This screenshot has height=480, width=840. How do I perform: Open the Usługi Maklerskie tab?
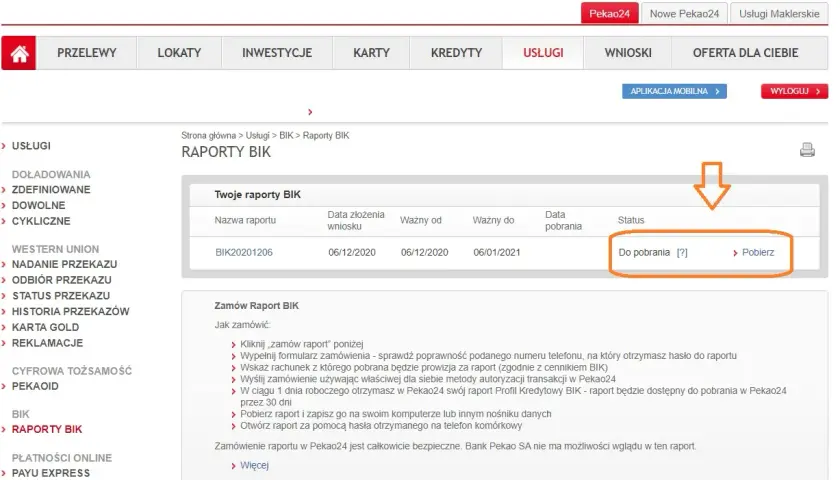coord(779,13)
